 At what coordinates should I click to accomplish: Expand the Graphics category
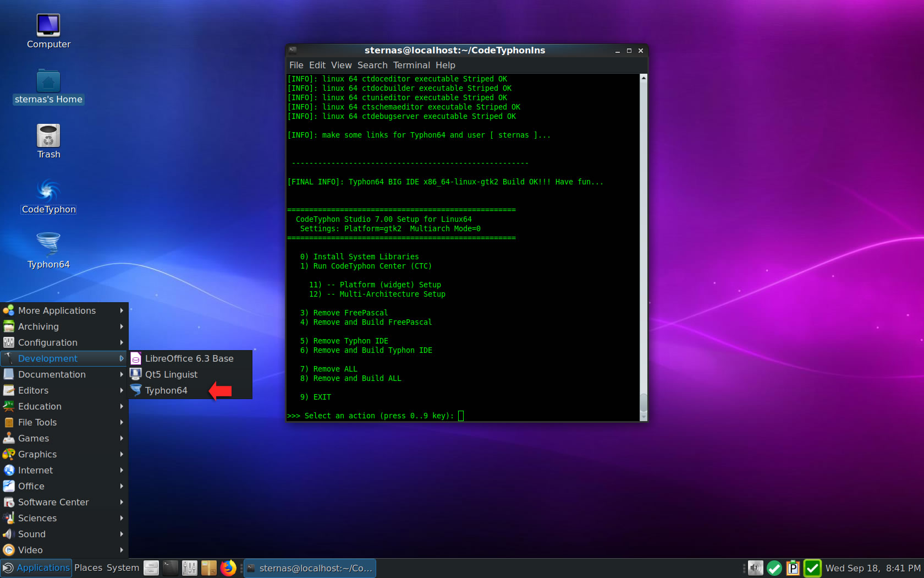point(64,454)
